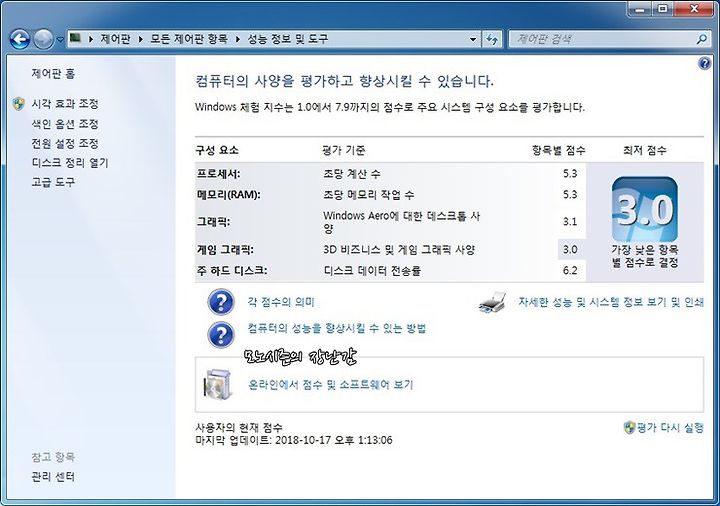The image size is (720, 506).
Task: Select the 게임 그래픽: row label
Action: 225,249
